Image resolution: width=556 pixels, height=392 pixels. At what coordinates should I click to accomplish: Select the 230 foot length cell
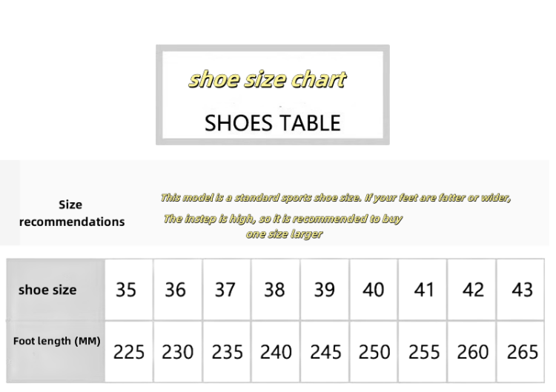(178, 351)
